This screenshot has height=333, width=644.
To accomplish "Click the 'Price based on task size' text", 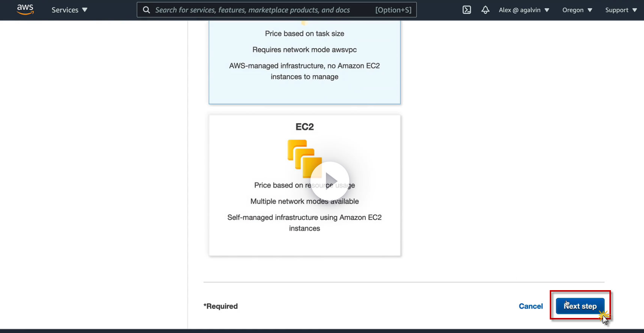I will coord(305,33).
